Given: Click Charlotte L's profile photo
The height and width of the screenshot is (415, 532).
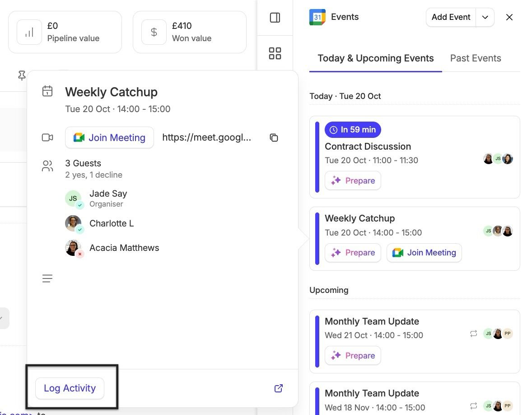Looking at the screenshot, I should coord(73,223).
